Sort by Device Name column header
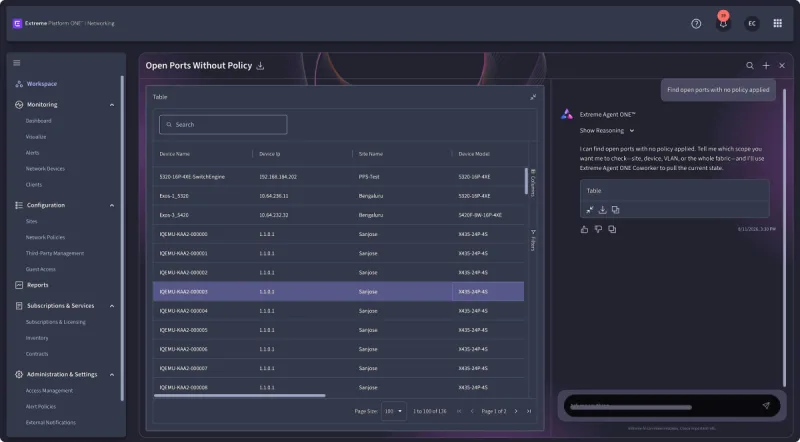Viewport: 800px width, 442px height. 174,154
